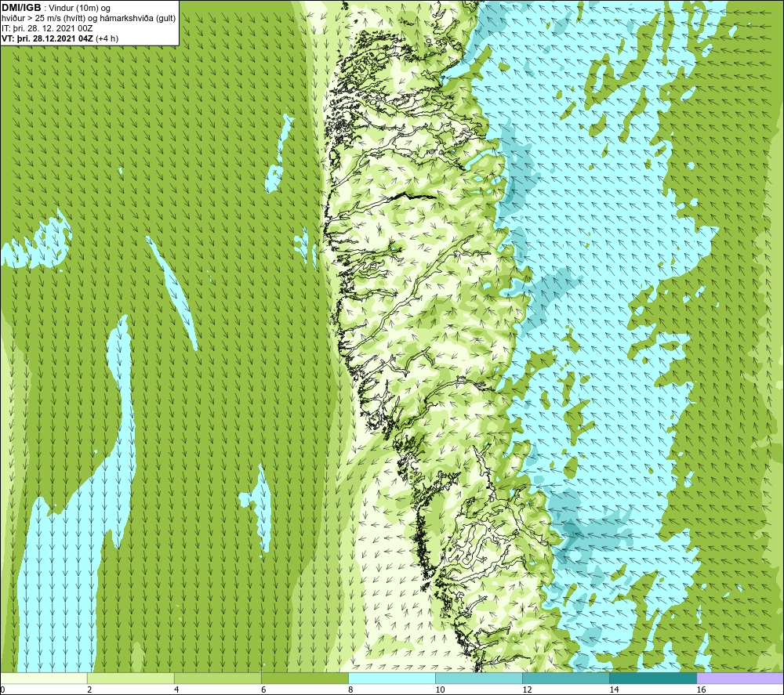Viewport: 784px width, 695px height.
Task: Click the 14–16 m/s dark teal swatch
Action: click(x=652, y=678)
